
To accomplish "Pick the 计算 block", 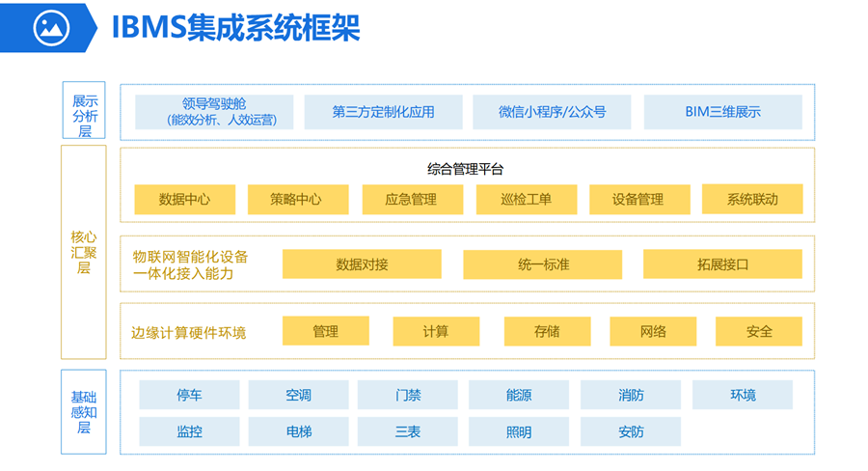I will [x=436, y=331].
